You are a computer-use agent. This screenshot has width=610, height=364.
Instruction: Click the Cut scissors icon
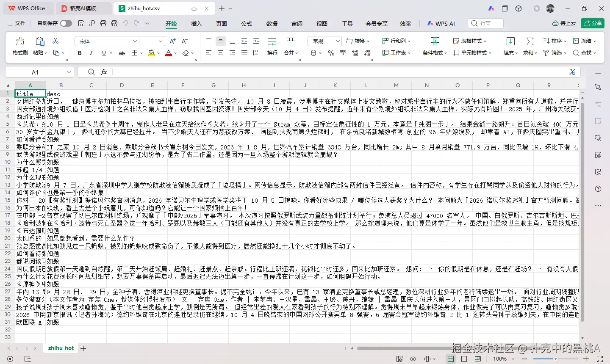55,41
